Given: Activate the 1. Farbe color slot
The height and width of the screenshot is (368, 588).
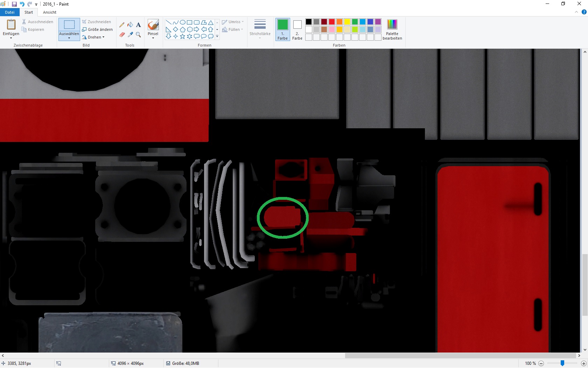Looking at the screenshot, I should point(282,29).
